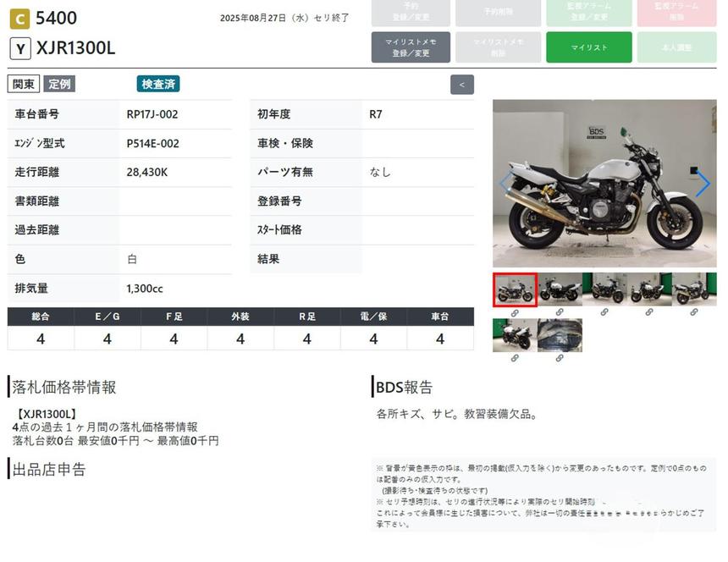
Task: Click the link icon under the first thumbnail
Action: 514,312
